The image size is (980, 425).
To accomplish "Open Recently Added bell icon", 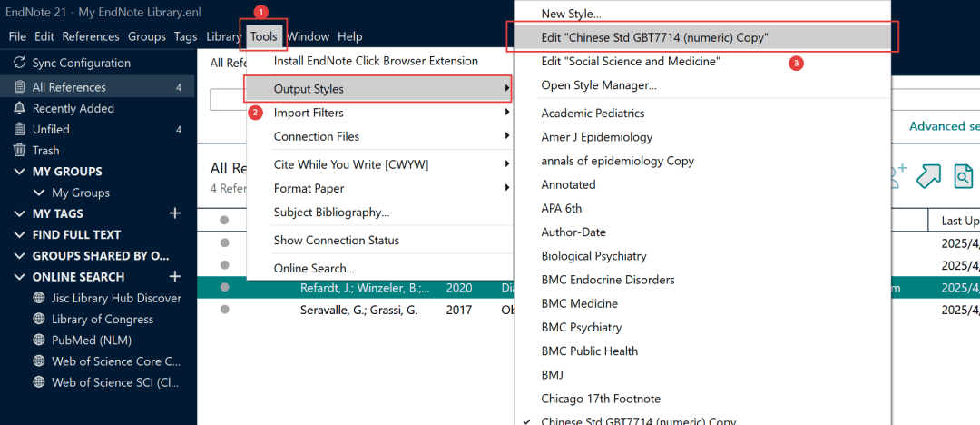I will tap(19, 108).
